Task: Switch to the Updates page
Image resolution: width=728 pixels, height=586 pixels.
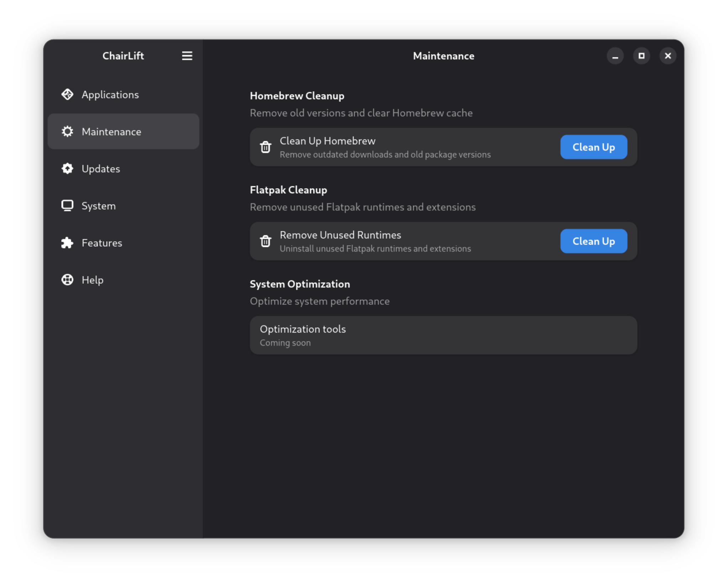Action: point(123,169)
